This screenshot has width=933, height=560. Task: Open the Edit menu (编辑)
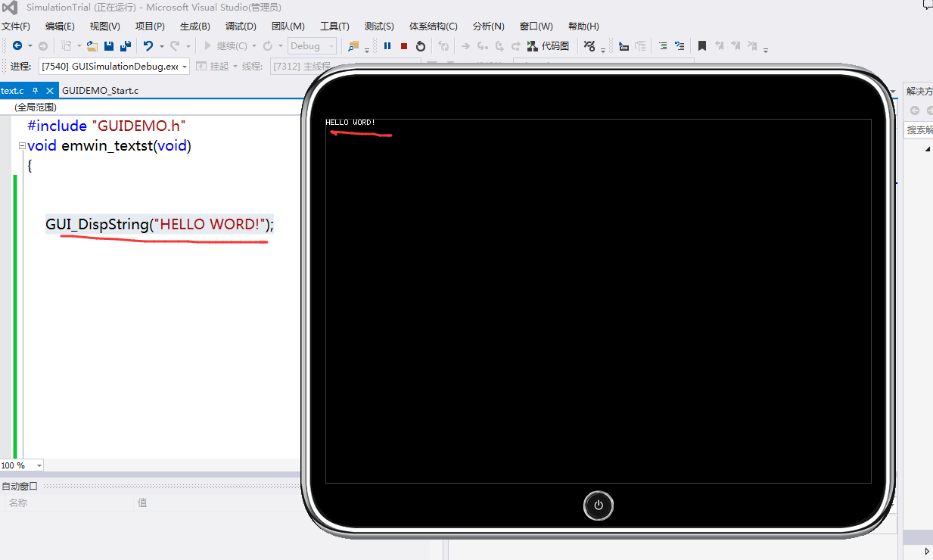coord(60,26)
